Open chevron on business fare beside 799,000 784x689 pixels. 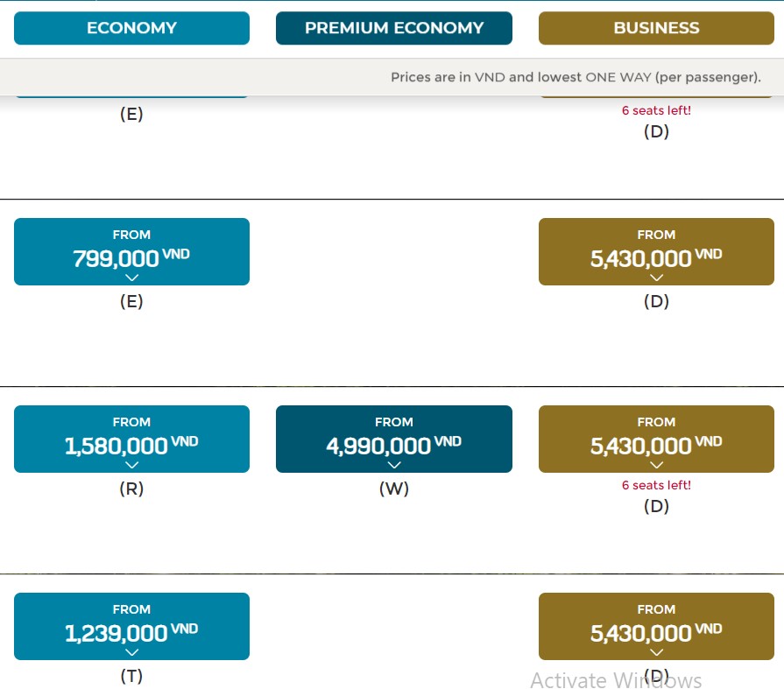click(656, 278)
